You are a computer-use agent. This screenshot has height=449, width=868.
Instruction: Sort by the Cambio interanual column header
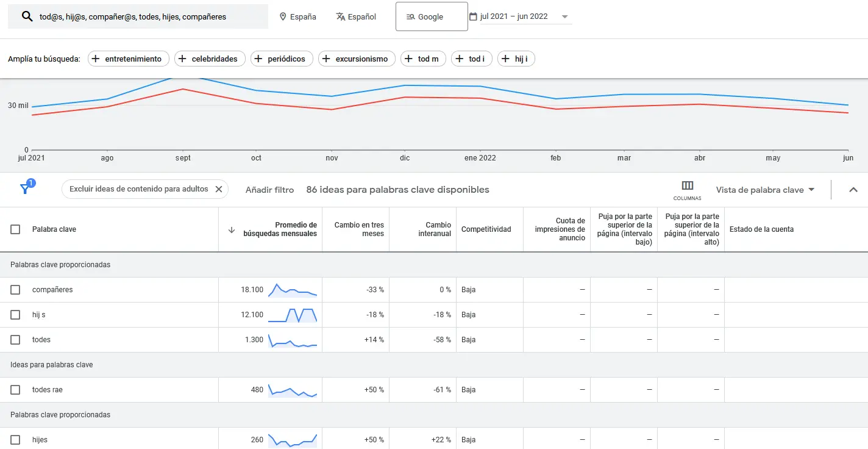pos(435,229)
